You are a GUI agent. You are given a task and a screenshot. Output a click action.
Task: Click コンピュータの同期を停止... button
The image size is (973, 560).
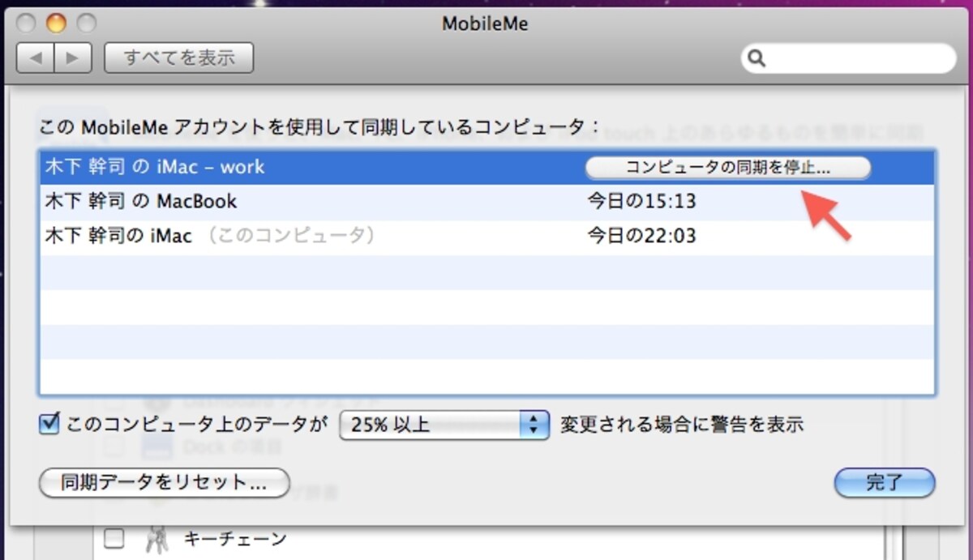click(x=727, y=167)
